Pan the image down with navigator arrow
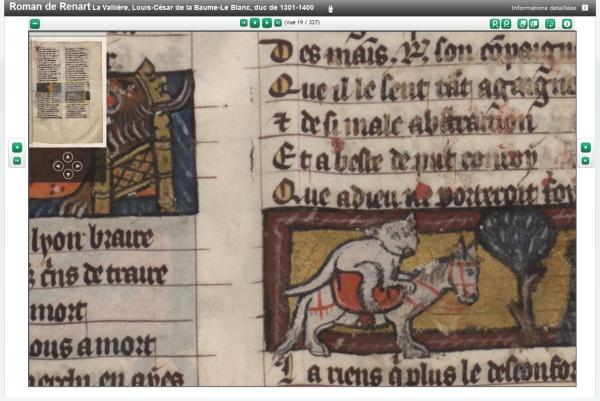 click(68, 175)
